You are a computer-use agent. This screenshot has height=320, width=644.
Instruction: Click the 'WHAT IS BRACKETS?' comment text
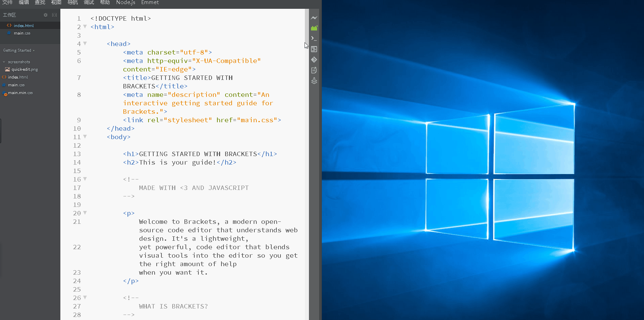click(174, 306)
